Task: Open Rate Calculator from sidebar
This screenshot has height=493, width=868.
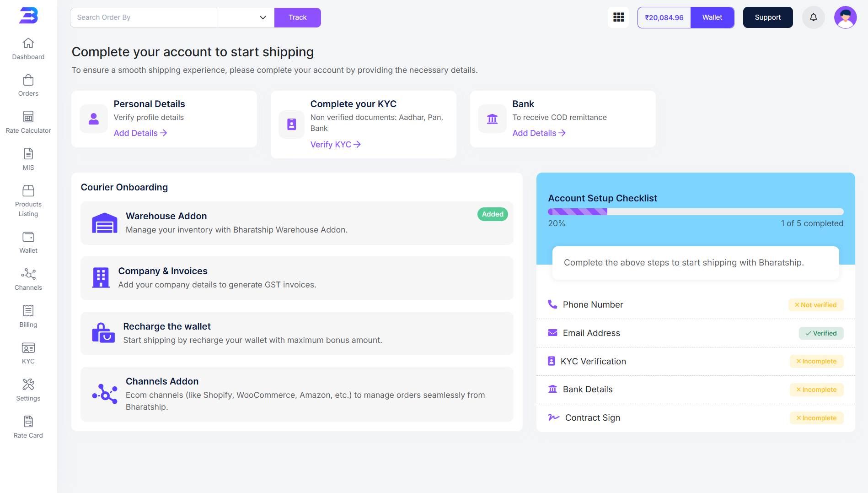Action: [28, 122]
